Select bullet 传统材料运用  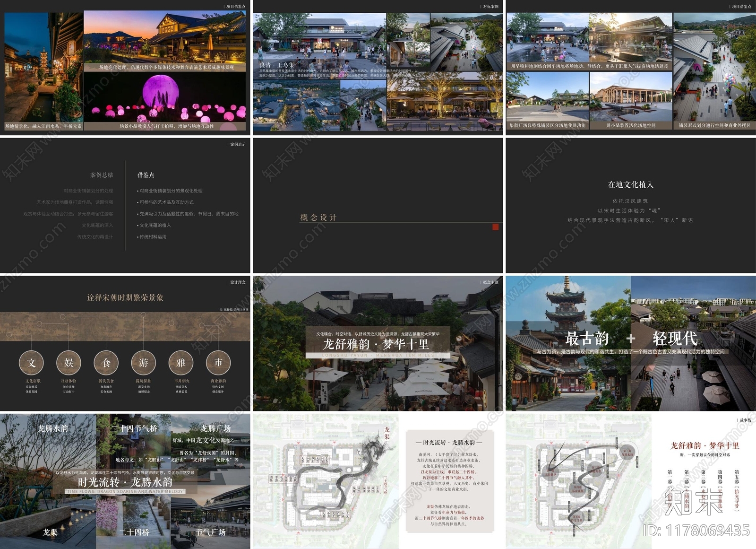point(152,237)
